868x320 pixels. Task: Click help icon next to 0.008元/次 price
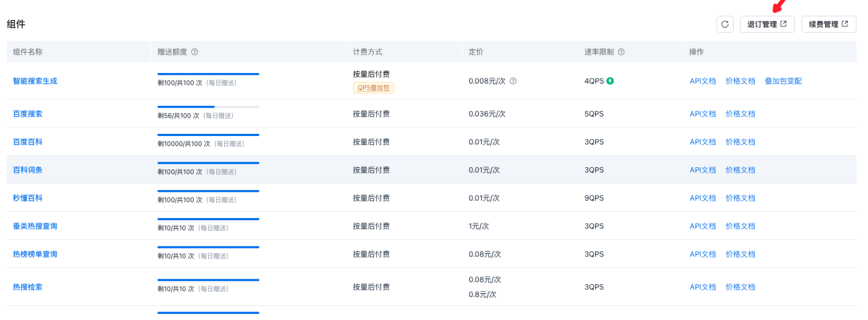coord(513,81)
